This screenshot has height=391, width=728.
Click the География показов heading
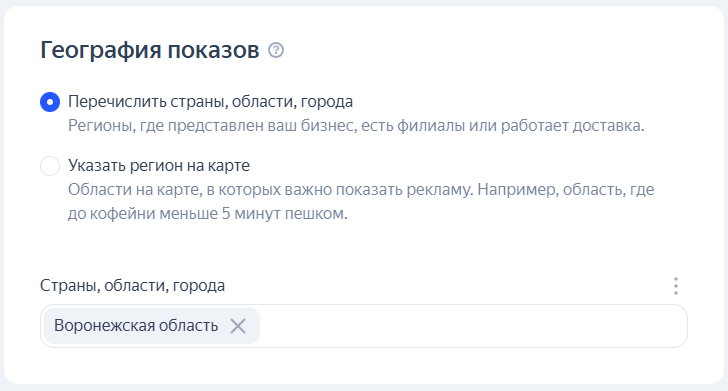150,50
